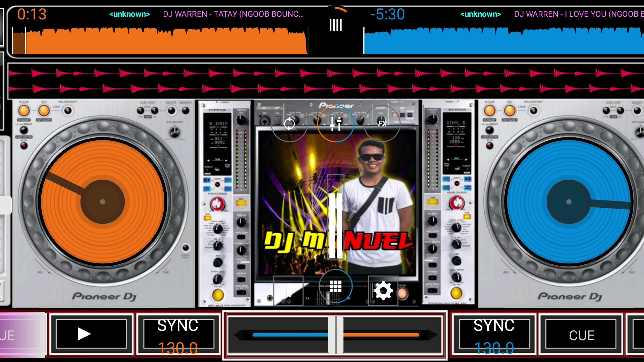Viewport: 644px width, 362px height.
Task: Open the FX effects panel
Action: coord(382,123)
